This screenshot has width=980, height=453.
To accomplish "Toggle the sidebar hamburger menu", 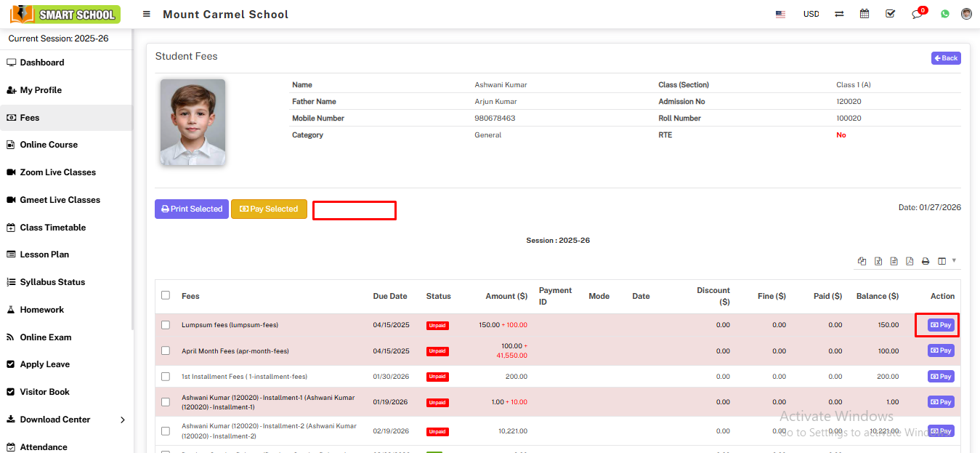I will (x=147, y=15).
